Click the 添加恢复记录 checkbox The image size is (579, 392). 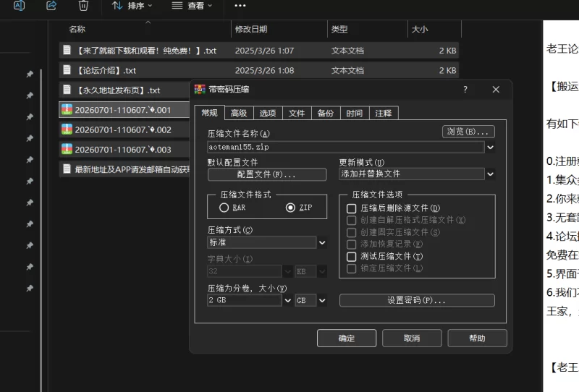click(351, 244)
